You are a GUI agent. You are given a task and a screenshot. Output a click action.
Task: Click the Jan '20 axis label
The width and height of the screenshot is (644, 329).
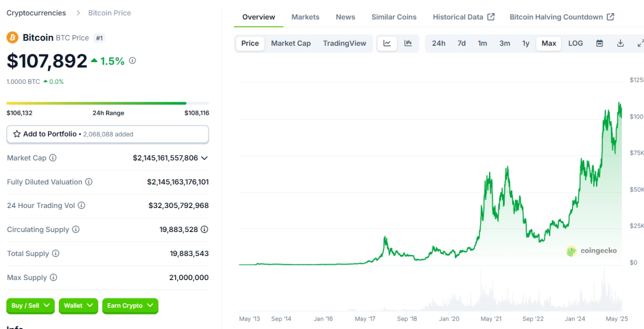[x=449, y=319]
